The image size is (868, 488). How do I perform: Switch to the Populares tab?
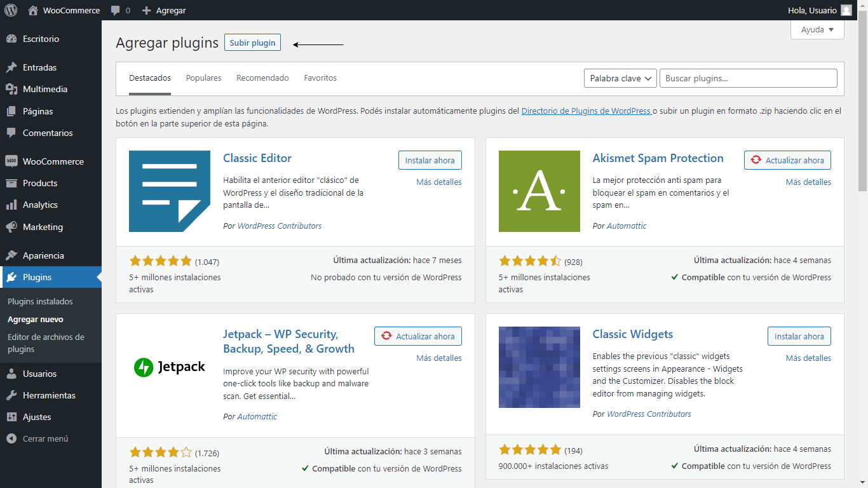point(203,78)
